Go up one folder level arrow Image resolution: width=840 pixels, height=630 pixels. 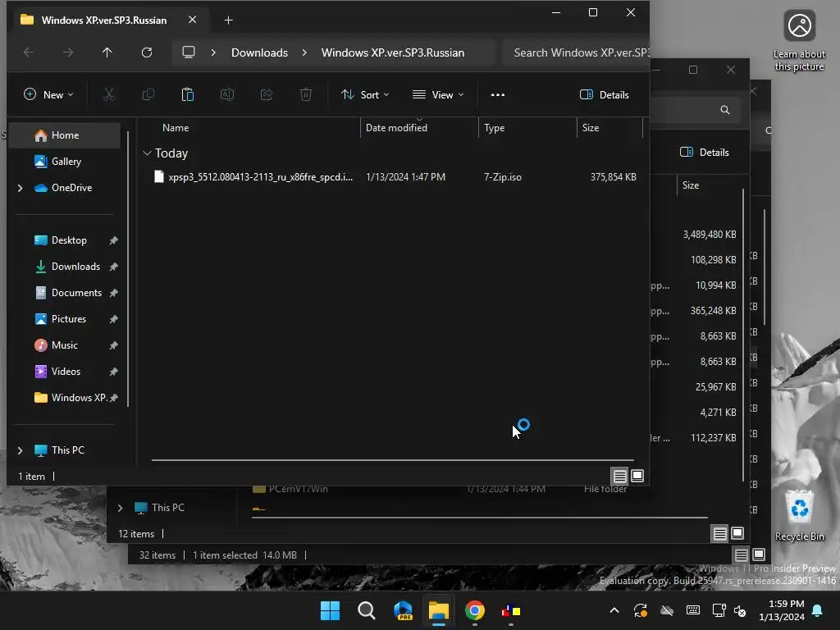point(107,52)
